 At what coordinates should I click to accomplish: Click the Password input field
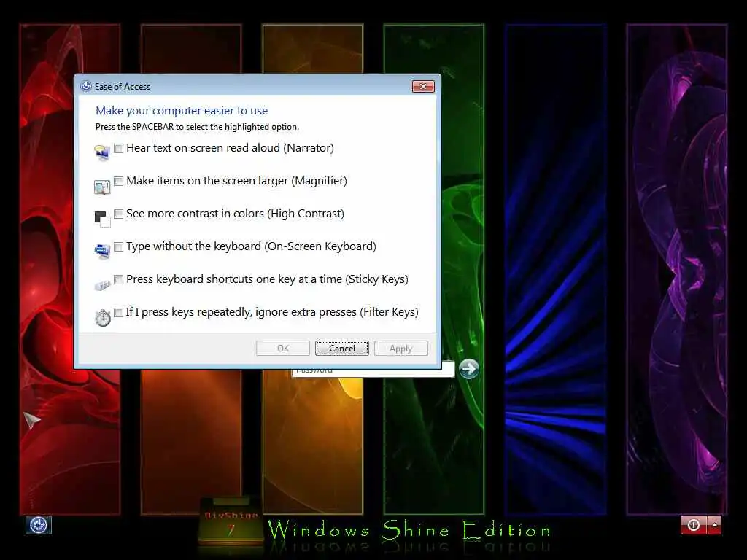click(x=373, y=372)
